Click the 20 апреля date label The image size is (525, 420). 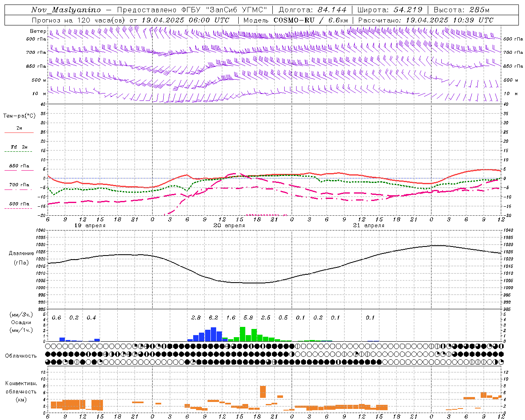229,226
